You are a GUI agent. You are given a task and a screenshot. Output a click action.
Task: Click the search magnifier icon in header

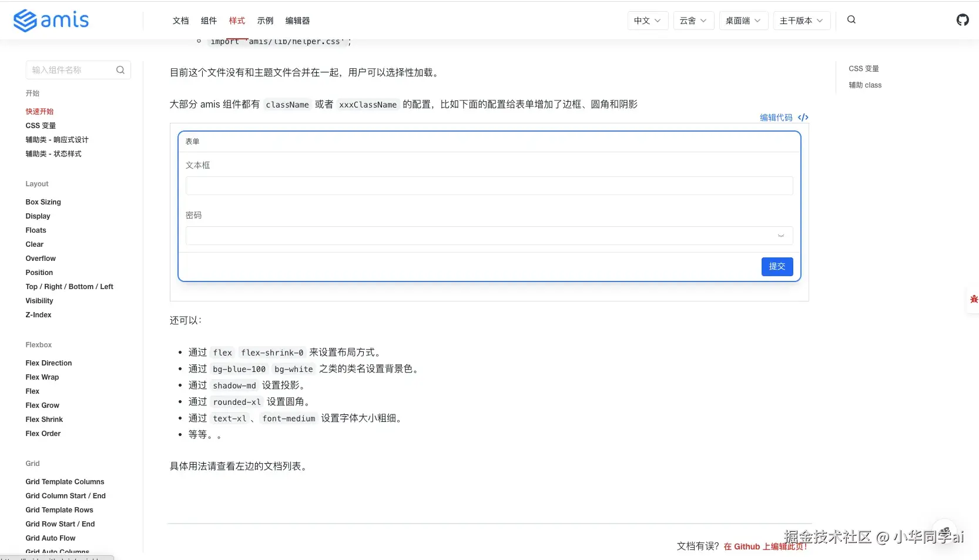pos(851,19)
